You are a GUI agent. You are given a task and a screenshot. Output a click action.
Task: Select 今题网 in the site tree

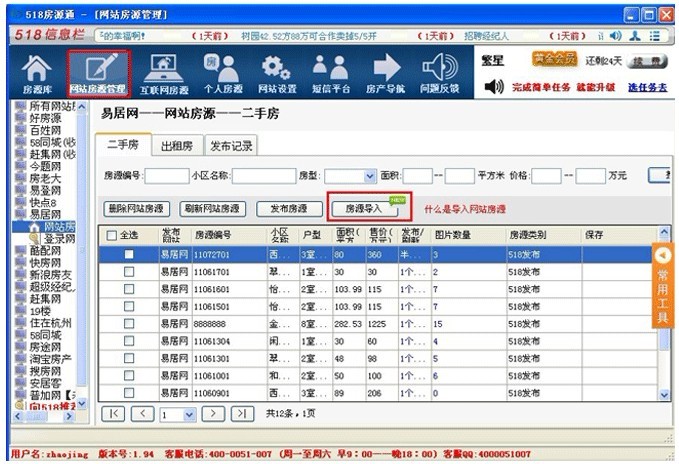point(45,166)
